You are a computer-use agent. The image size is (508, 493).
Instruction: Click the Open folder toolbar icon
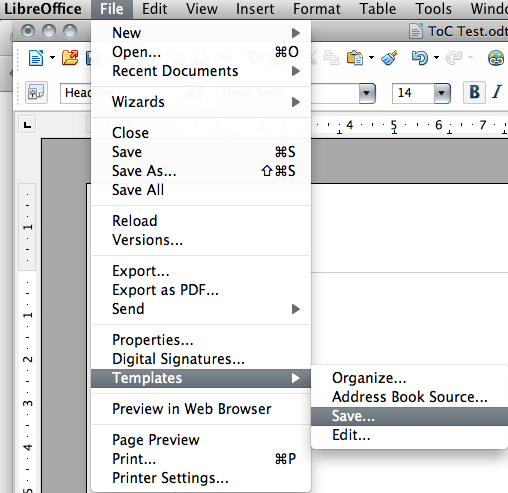[x=70, y=58]
